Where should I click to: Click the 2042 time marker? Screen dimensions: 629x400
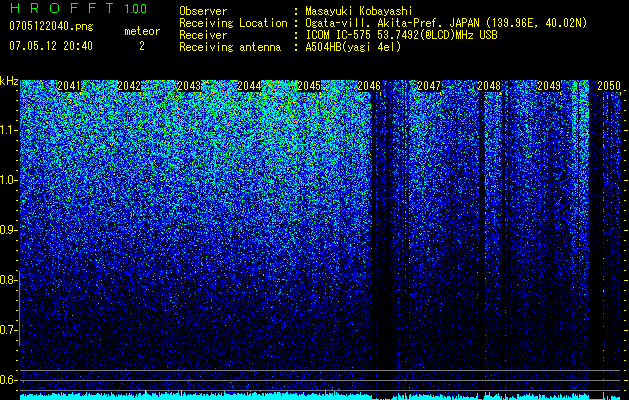coord(129,86)
